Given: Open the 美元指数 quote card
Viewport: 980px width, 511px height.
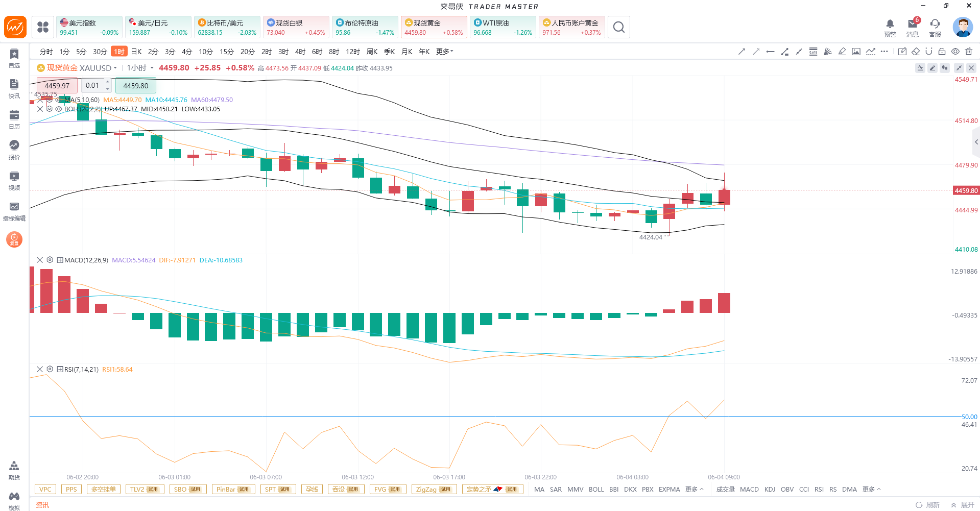Looking at the screenshot, I should pos(89,27).
